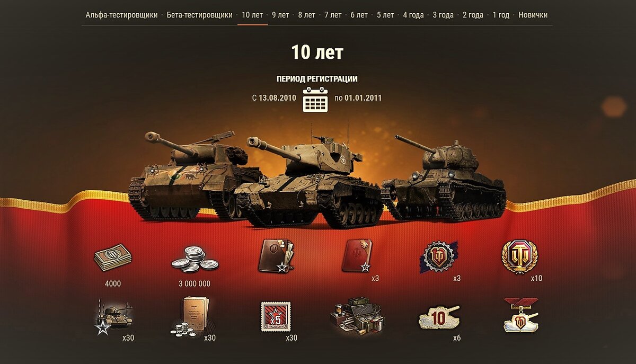Click the supply crates and barrels icon
The image size is (636, 364).
coord(357,316)
